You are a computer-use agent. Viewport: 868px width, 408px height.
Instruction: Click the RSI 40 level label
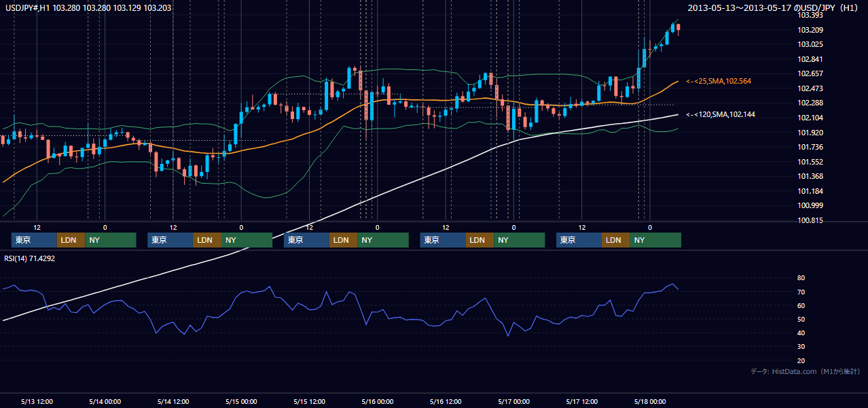tap(801, 333)
